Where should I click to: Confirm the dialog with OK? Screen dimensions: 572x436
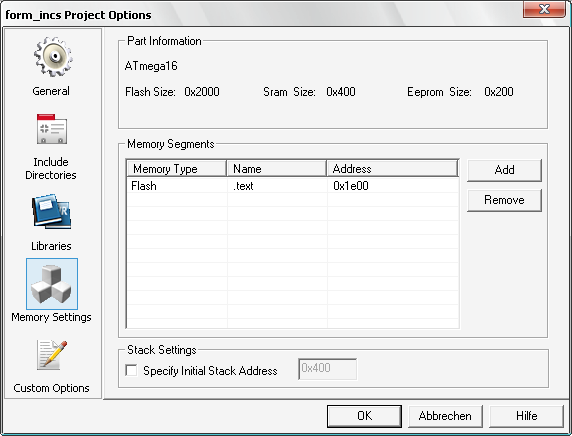(x=364, y=416)
